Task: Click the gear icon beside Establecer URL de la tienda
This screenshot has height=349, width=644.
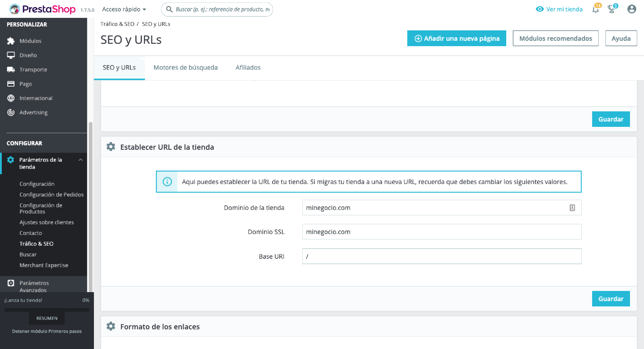Action: point(111,147)
